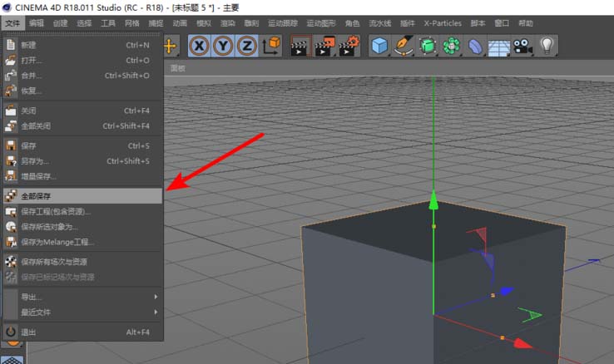The width and height of the screenshot is (614, 364).
Task: Click 退出 (Quit) at the menu bottom
Action: (28, 332)
